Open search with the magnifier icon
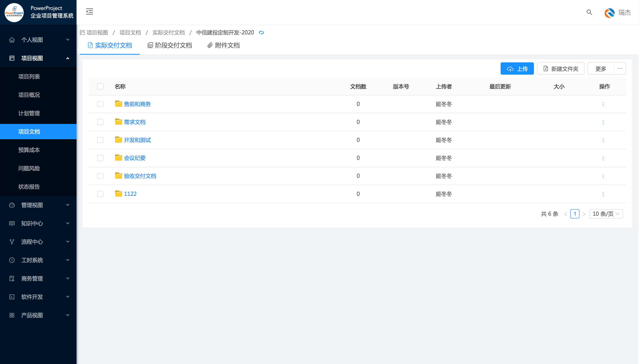 tap(589, 12)
